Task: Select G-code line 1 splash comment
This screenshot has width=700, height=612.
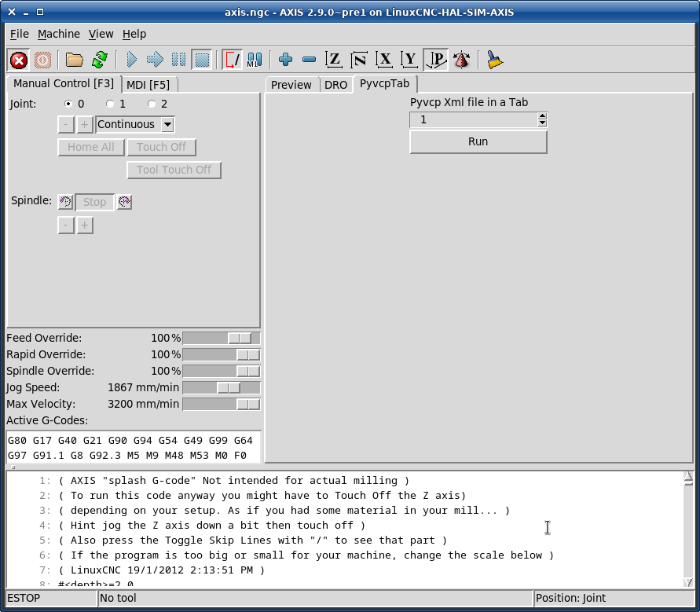Action: tap(233, 481)
